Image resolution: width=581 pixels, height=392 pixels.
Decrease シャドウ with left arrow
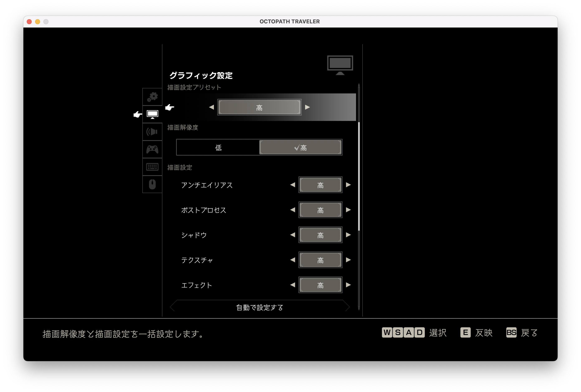293,235
